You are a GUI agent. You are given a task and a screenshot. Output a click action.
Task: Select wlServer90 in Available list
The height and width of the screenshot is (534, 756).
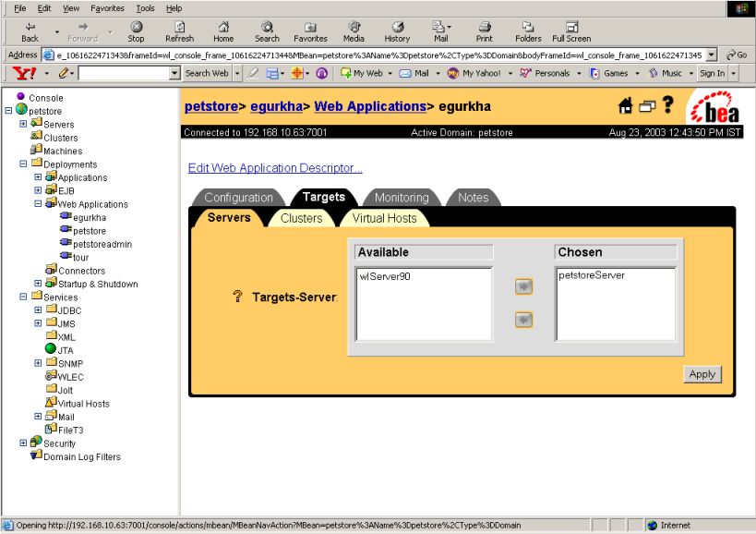[x=385, y=276]
